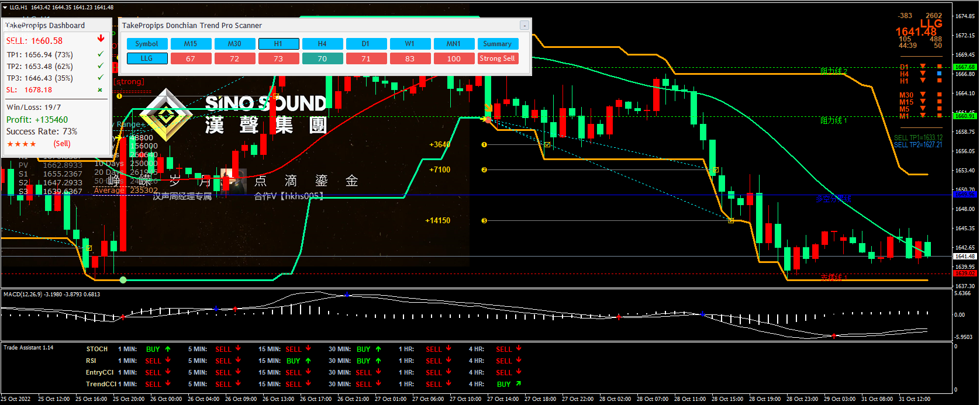980x405 pixels.
Task: Click the +14150 profit label on chart
Action: [438, 220]
